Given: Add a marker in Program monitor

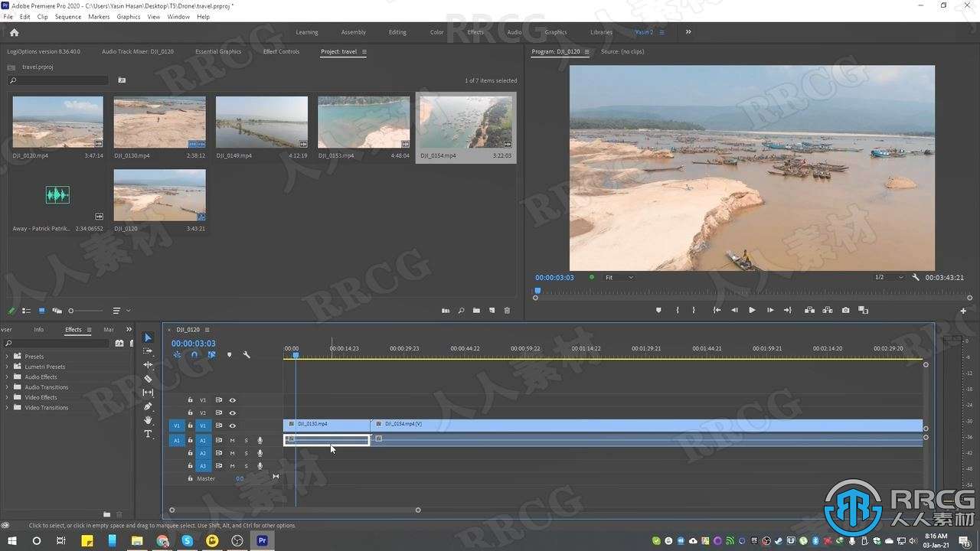Looking at the screenshot, I should click(x=658, y=310).
